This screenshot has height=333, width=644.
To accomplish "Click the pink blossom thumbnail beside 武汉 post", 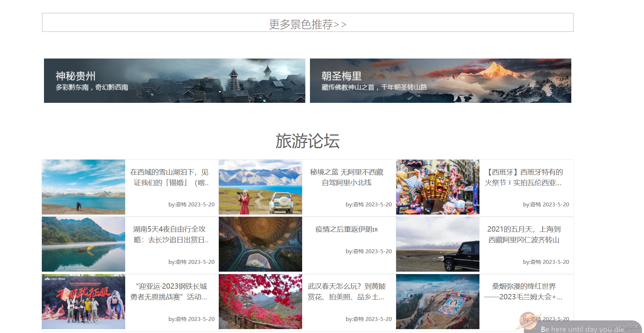I will (260, 301).
